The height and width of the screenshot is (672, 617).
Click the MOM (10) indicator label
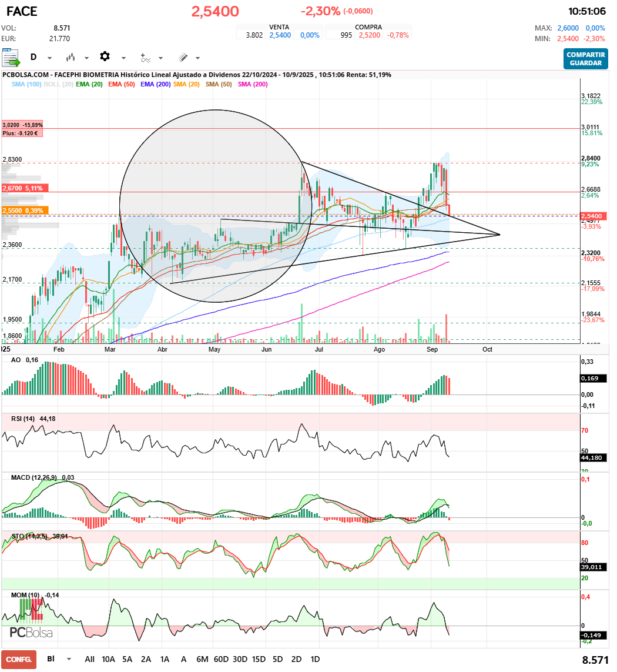coord(35,595)
